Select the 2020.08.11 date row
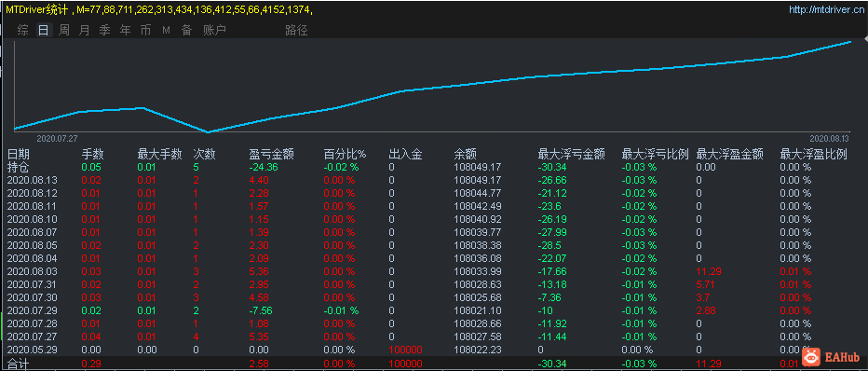The width and height of the screenshot is (868, 371). [434, 206]
